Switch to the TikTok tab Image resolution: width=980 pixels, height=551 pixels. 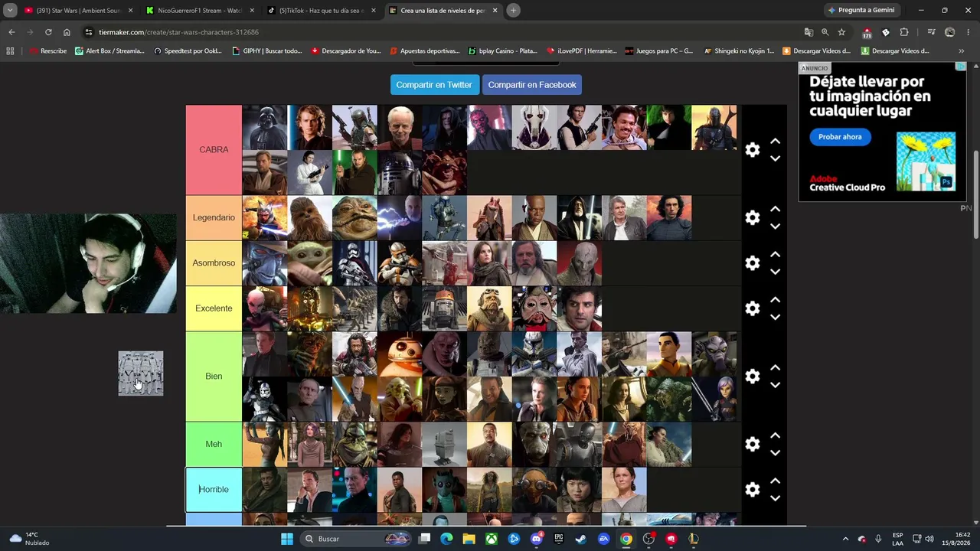click(321, 11)
